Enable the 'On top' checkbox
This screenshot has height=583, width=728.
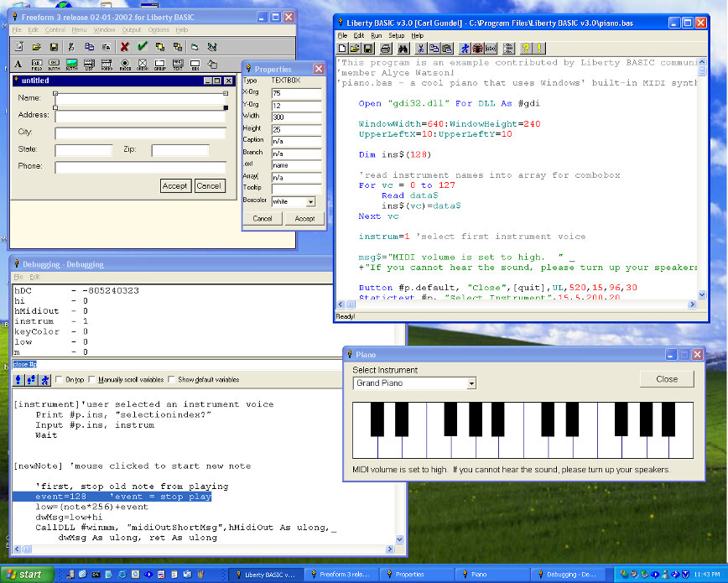(59, 379)
